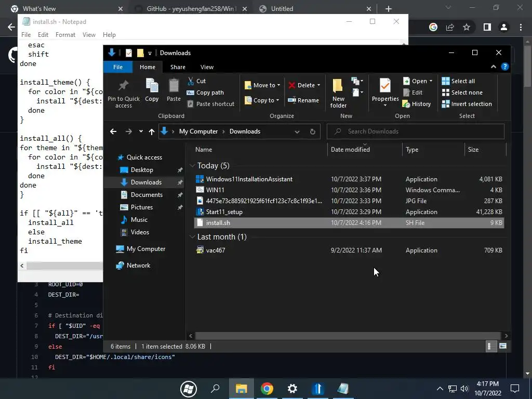This screenshot has height=399, width=532.
Task: Open Chrome three-dot menu
Action: (521, 27)
